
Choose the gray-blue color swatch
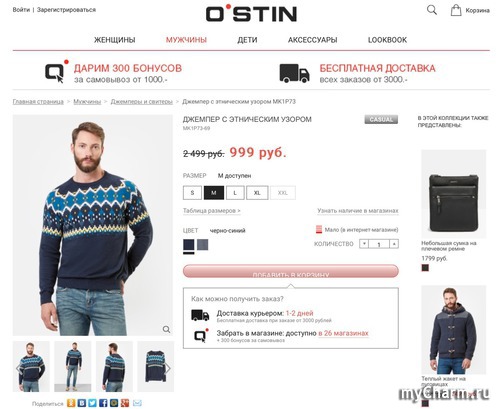[202, 245]
